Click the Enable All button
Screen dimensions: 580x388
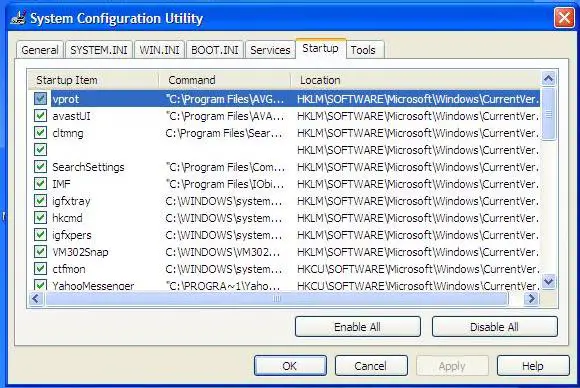(357, 327)
